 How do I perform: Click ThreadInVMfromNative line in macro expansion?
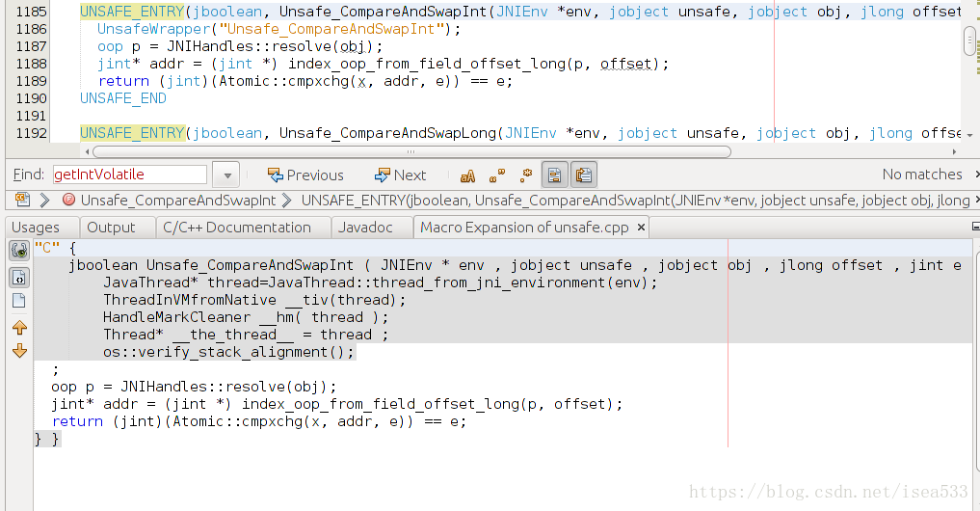coord(254,300)
